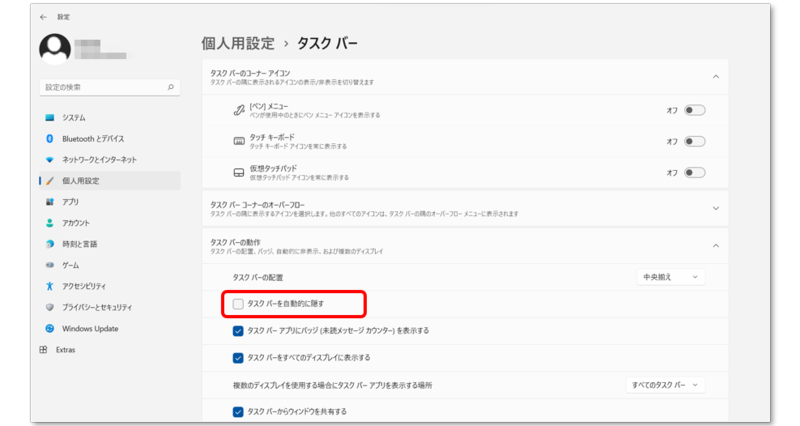Click the タスク バー コーナーのオーバーフロー header text
This screenshot has height=426, width=800.
258,205
